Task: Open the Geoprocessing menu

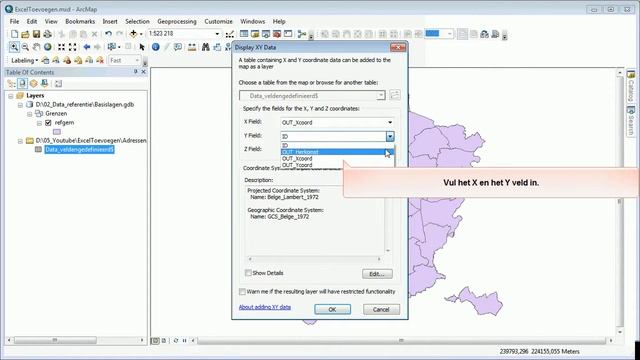Action: [x=177, y=21]
